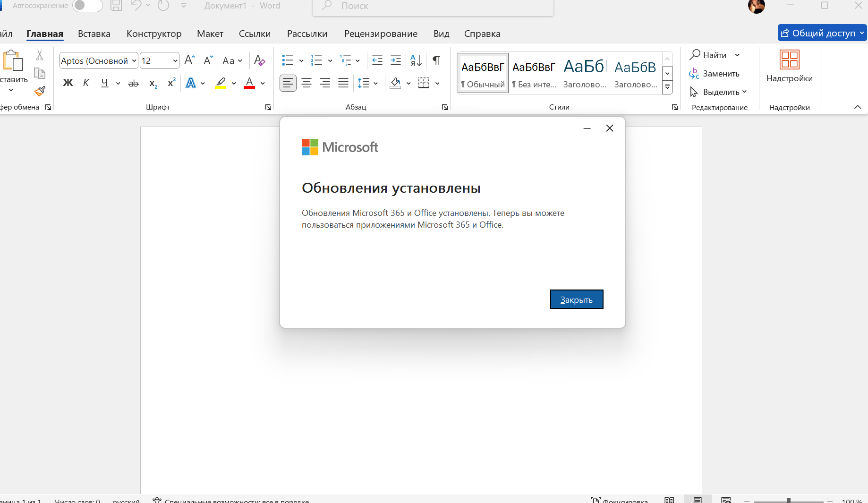Sort the selection alphabetically
Screen dimensions: 868x503
[416, 60]
